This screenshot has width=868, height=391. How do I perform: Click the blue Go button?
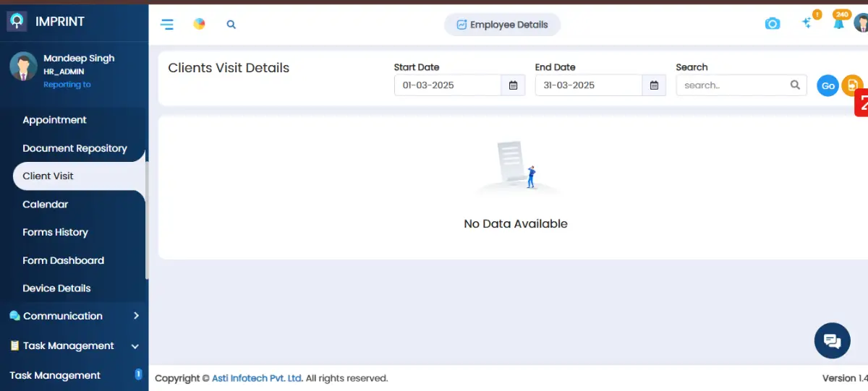827,85
